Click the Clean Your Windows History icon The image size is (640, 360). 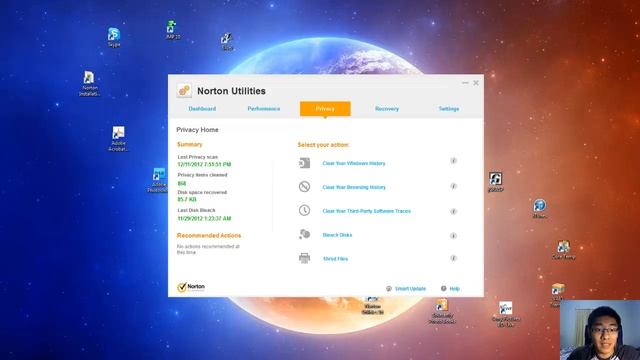pyautogui.click(x=304, y=163)
